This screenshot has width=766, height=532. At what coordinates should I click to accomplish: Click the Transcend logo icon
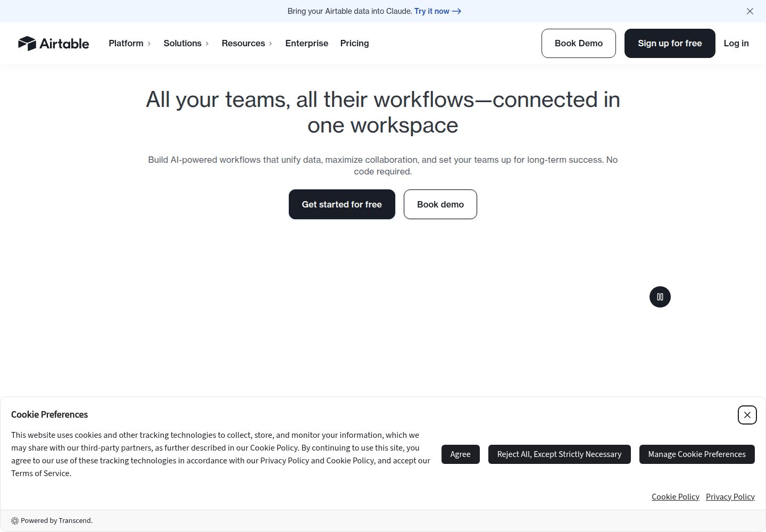15,521
